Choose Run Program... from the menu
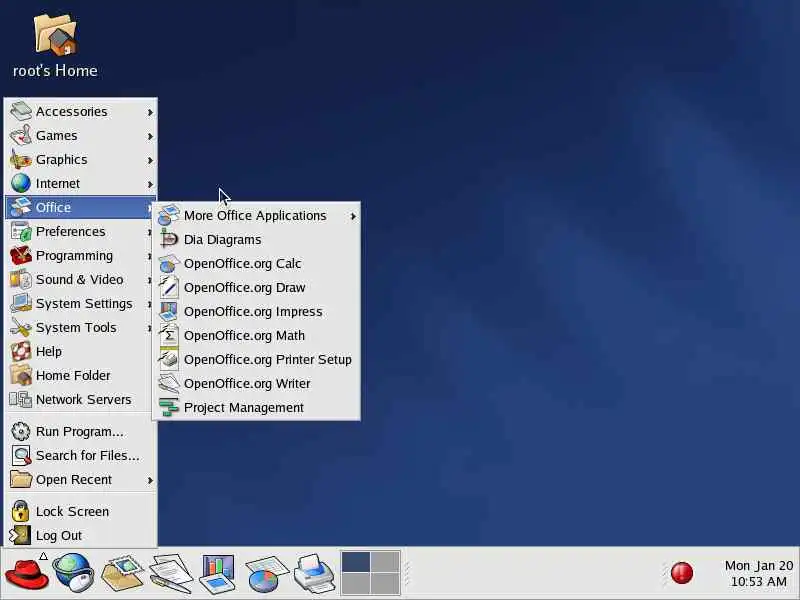This screenshot has width=800, height=600. 81,431
